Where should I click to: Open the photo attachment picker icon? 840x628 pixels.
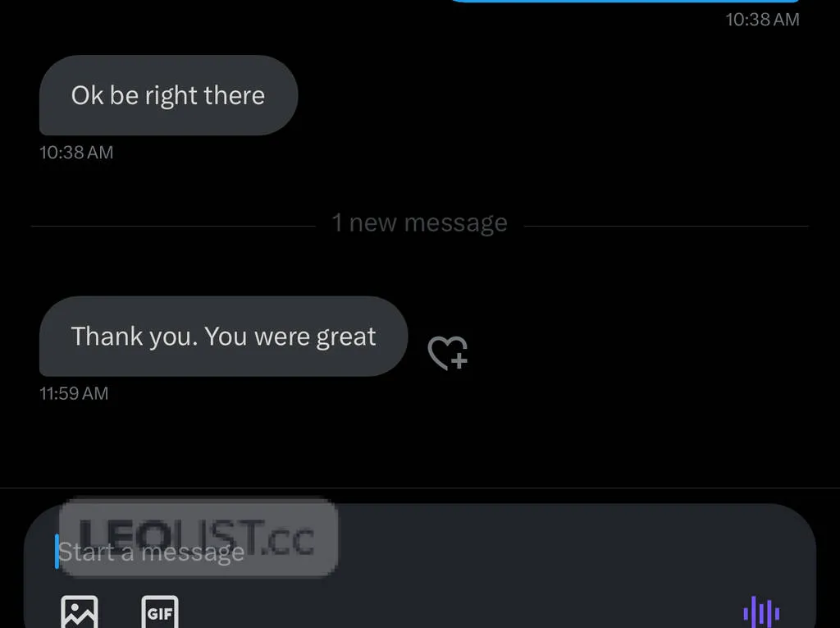[x=80, y=612]
